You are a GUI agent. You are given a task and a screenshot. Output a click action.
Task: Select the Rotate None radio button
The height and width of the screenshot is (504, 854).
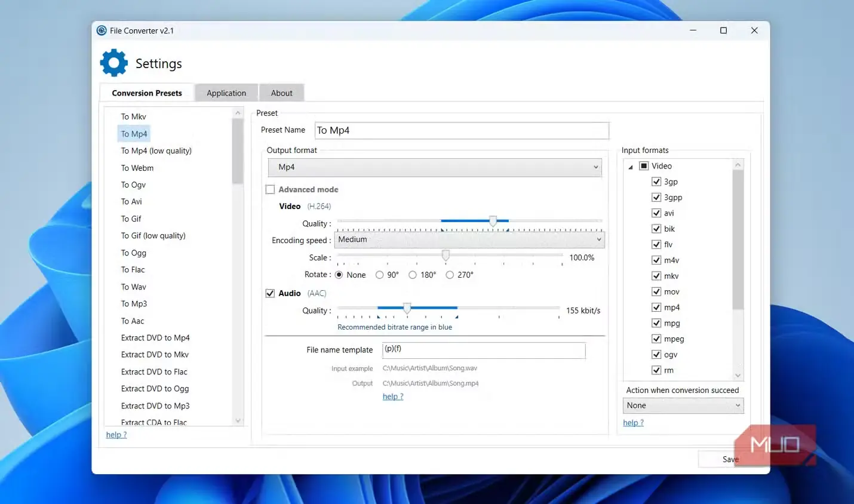(339, 275)
